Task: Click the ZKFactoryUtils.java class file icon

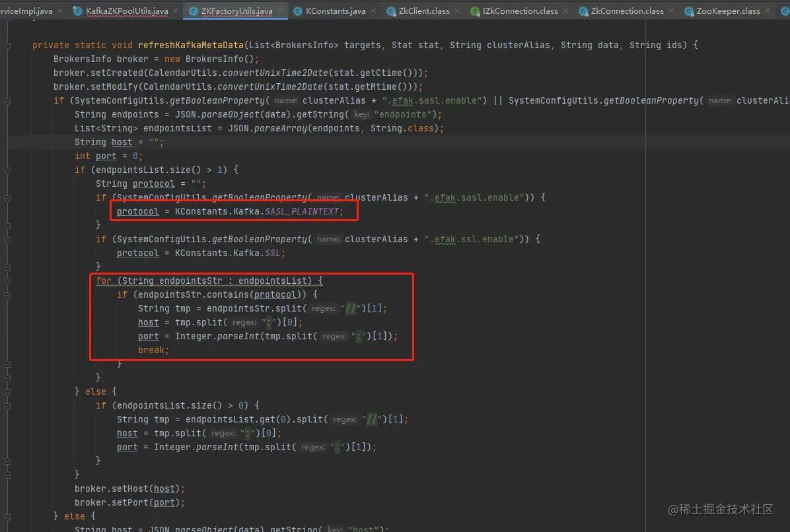Action: click(x=193, y=11)
